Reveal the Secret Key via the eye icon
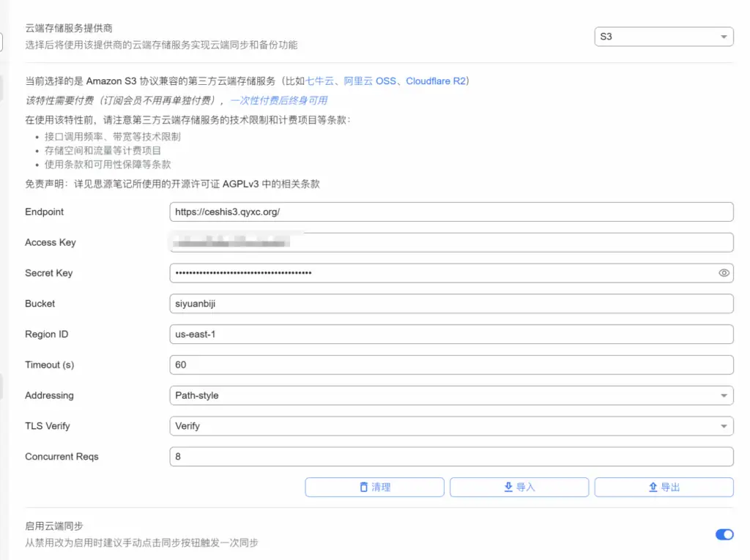The height and width of the screenshot is (560, 750). click(724, 272)
